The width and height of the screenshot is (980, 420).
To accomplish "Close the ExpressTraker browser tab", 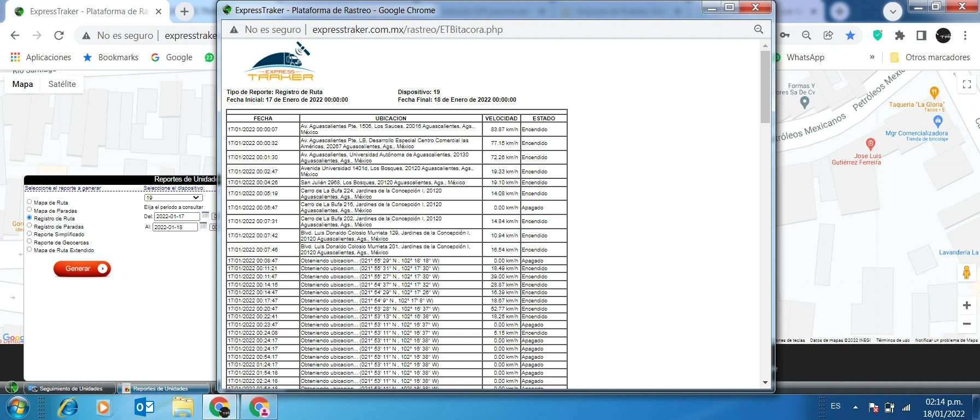I will (159, 11).
